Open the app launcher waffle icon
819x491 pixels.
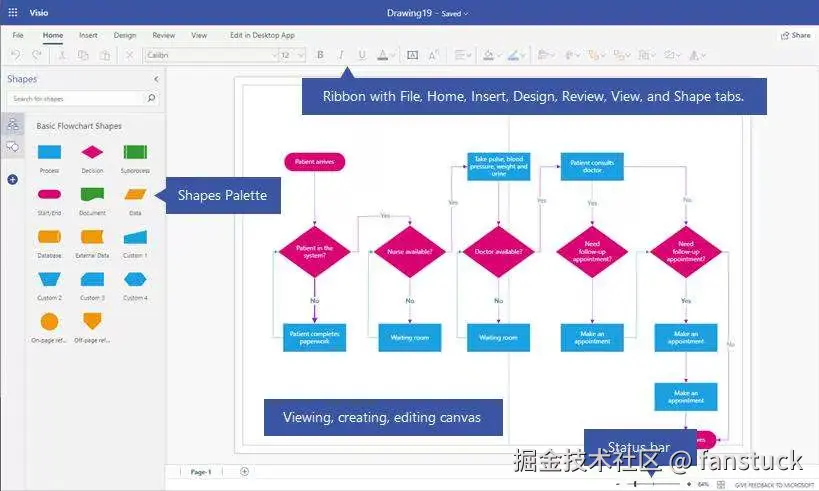click(13, 12)
